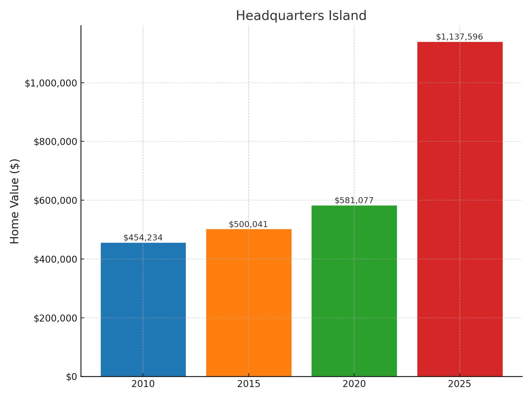Click the $600,000 y-axis tick label
The height and width of the screenshot is (399, 532).
point(55,201)
